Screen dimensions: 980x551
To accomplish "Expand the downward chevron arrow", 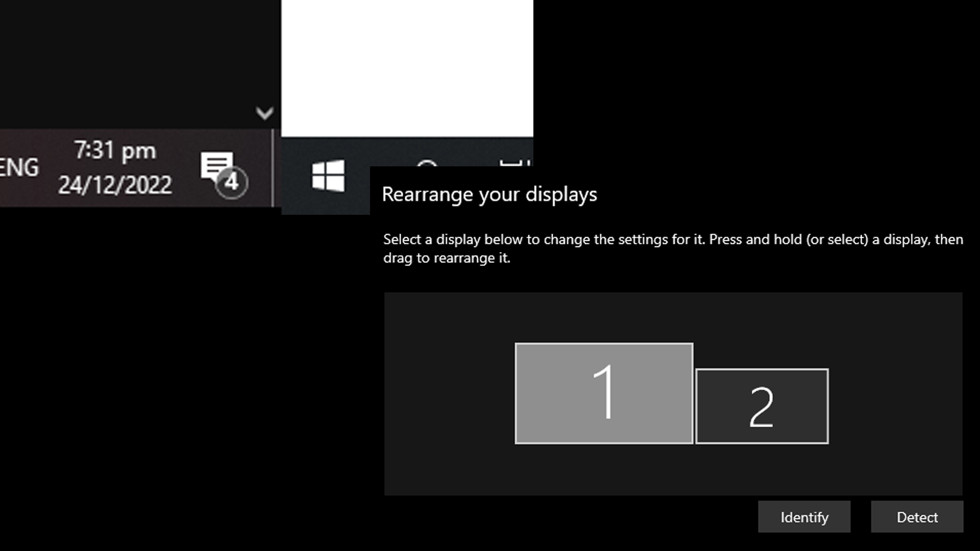I will point(264,113).
